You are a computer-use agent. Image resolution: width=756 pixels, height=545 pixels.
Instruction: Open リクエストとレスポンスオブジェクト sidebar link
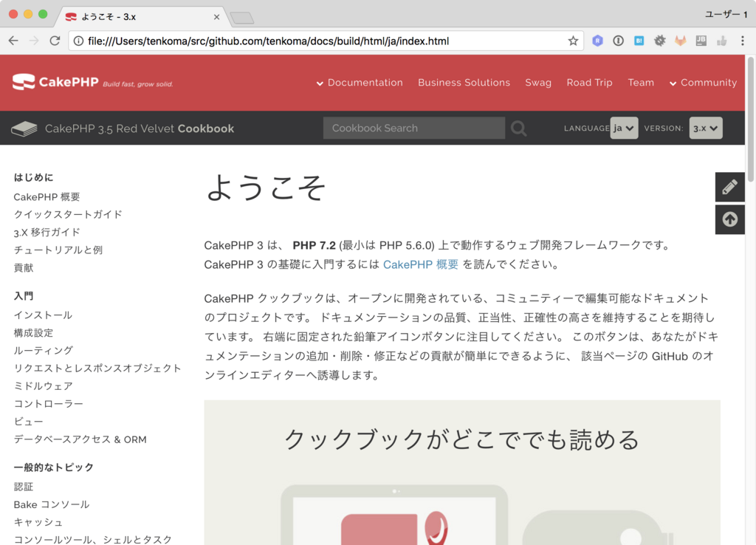click(x=97, y=368)
